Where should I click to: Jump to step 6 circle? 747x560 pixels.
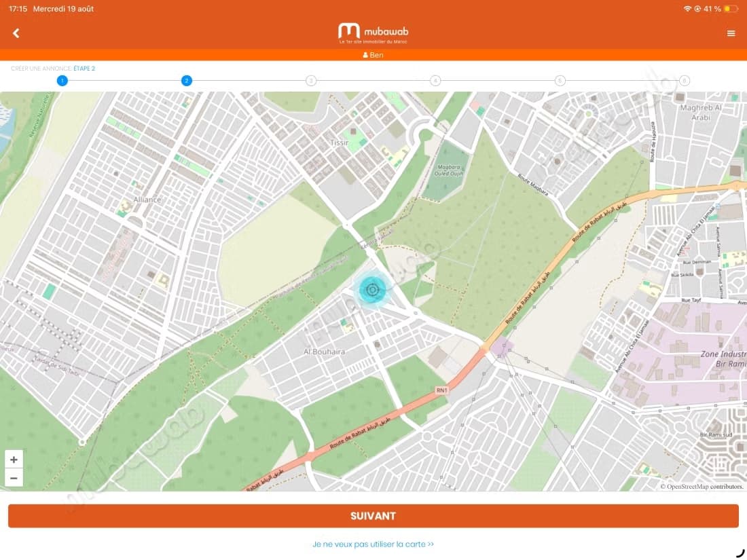tap(684, 81)
